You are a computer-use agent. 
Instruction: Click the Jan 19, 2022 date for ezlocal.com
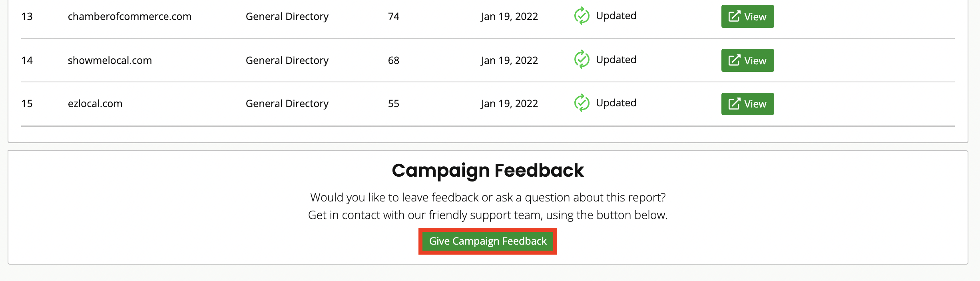509,104
